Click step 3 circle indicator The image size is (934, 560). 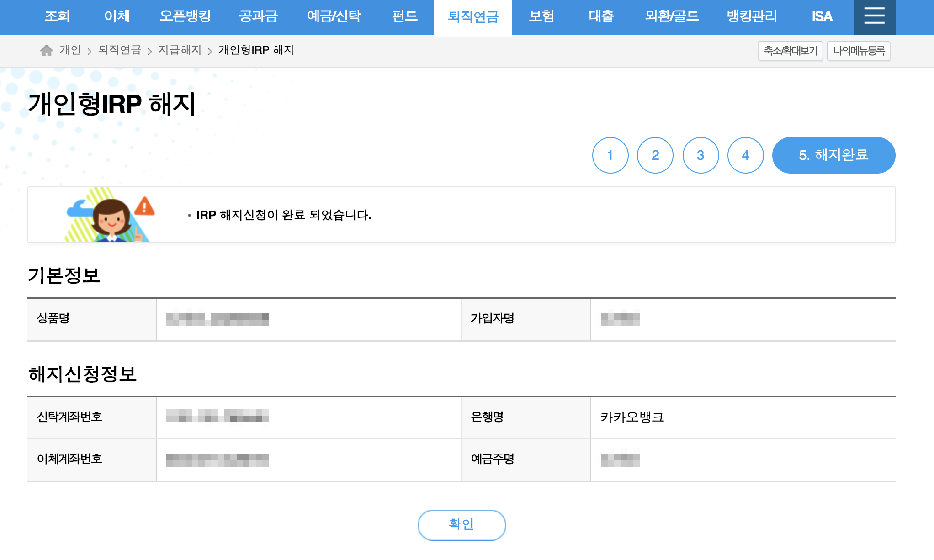[700, 155]
